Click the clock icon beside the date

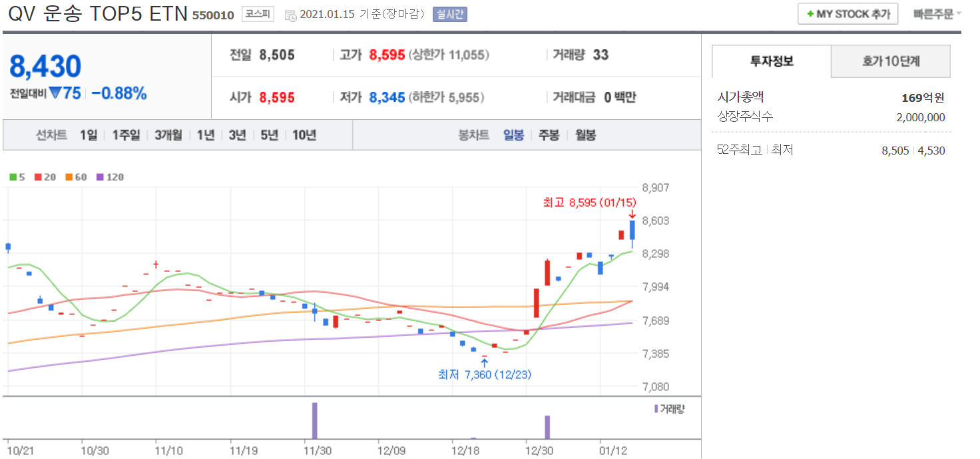pyautogui.click(x=290, y=15)
